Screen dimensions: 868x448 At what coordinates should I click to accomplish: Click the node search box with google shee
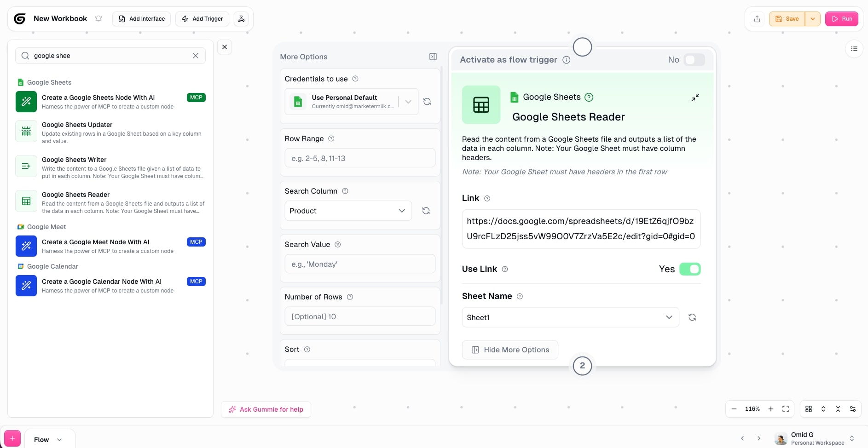tap(110, 56)
